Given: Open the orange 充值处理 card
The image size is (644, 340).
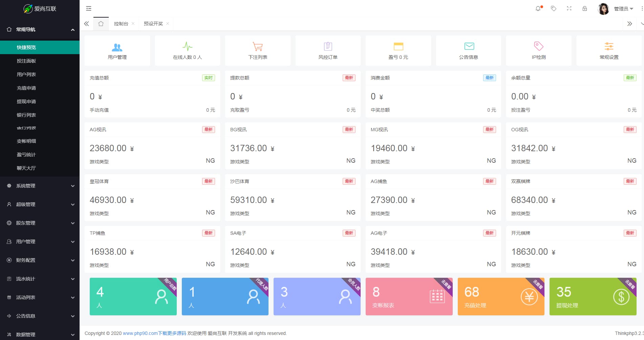Looking at the screenshot, I should coord(501,297).
